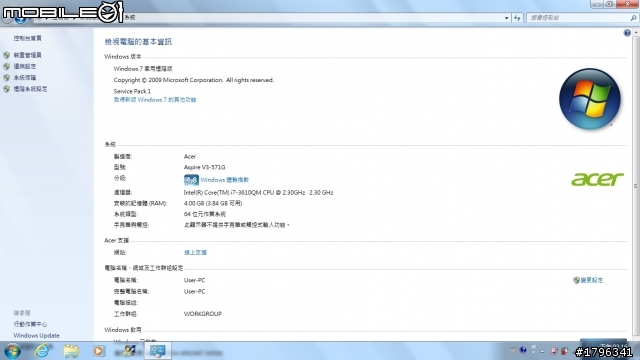Select the active Control Panel taskbar button

(x=158, y=351)
